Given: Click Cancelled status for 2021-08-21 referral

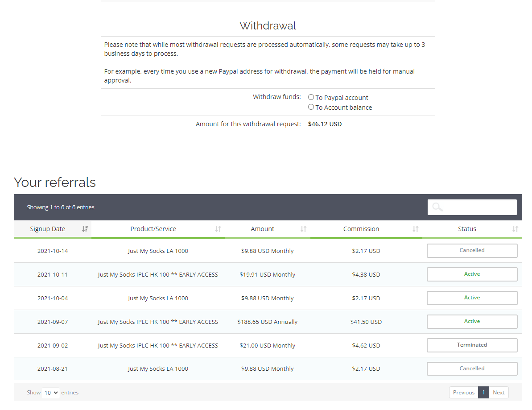Looking at the screenshot, I should pyautogui.click(x=472, y=369).
